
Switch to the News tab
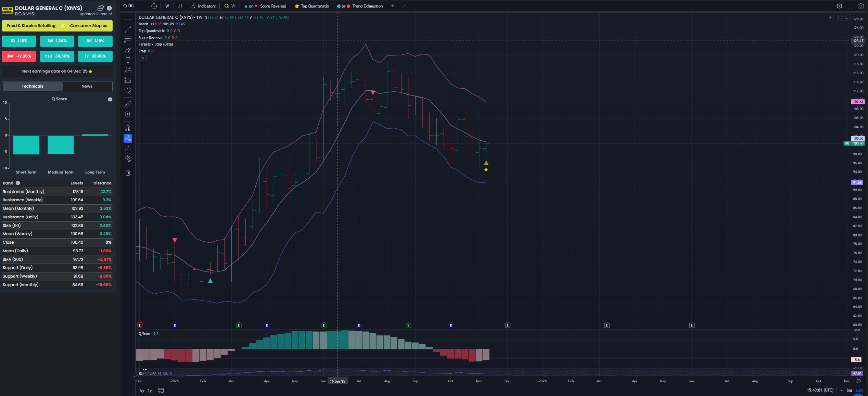[87, 86]
